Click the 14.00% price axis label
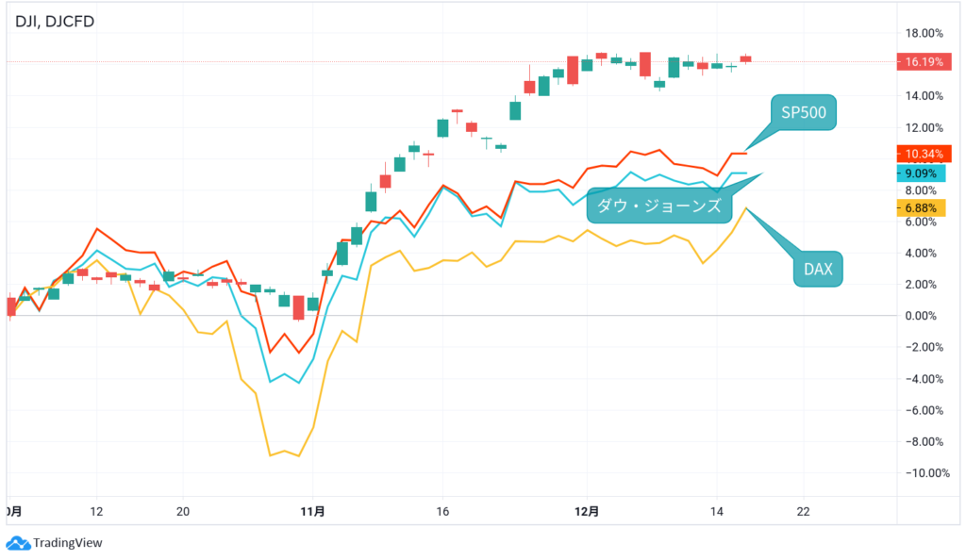The image size is (966, 560). pyautogui.click(x=923, y=96)
